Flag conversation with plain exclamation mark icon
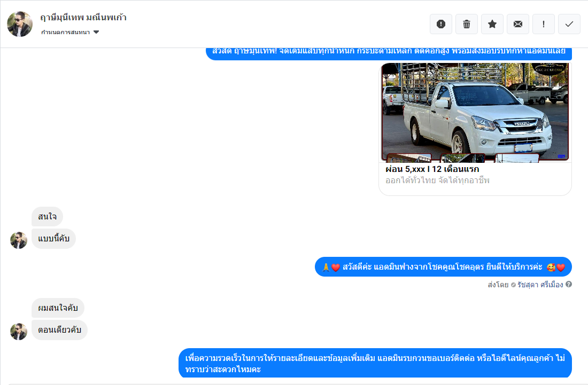 (544, 24)
